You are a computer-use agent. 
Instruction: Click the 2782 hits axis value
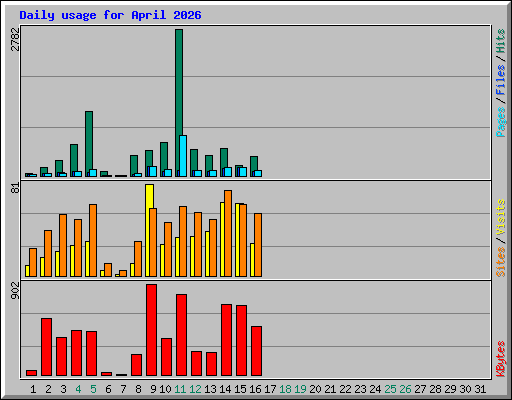click(x=15, y=39)
